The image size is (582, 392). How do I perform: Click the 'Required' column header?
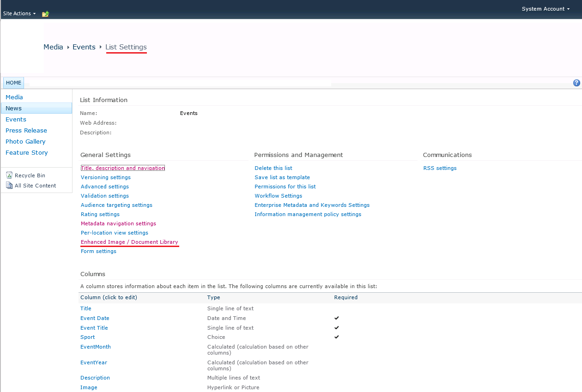tap(346, 297)
